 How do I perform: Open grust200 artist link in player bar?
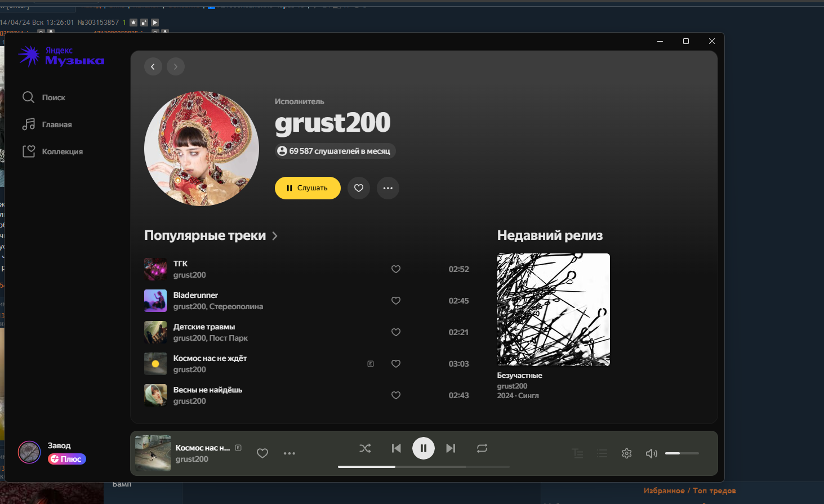tap(192, 459)
